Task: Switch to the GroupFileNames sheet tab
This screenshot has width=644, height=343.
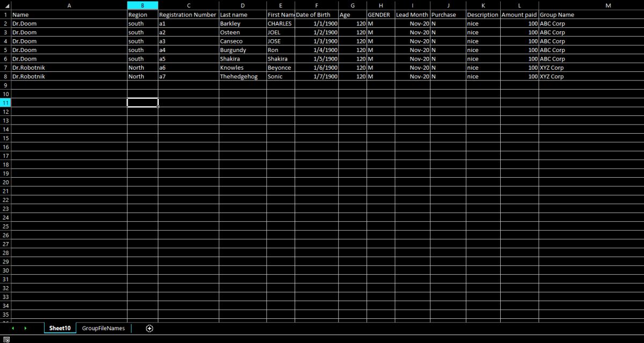Action: coord(104,329)
